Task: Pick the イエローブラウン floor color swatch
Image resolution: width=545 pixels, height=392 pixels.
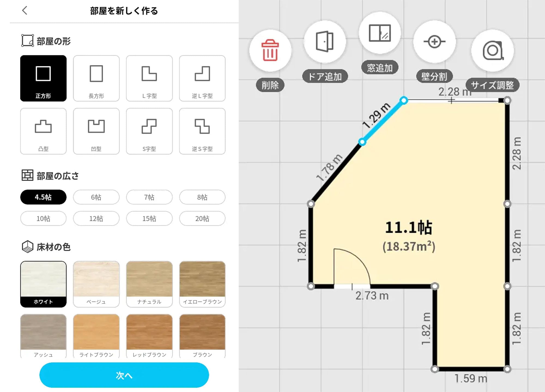Action: point(202,284)
